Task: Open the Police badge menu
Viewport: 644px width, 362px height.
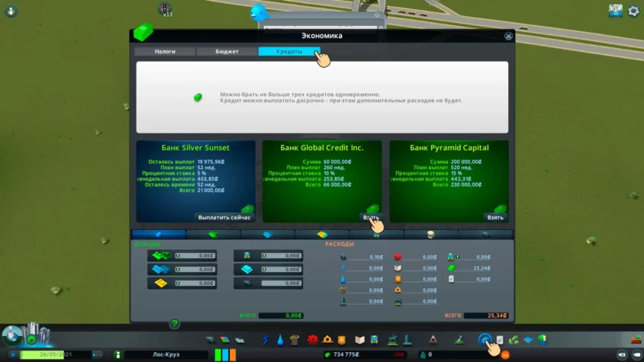Action: (x=341, y=340)
